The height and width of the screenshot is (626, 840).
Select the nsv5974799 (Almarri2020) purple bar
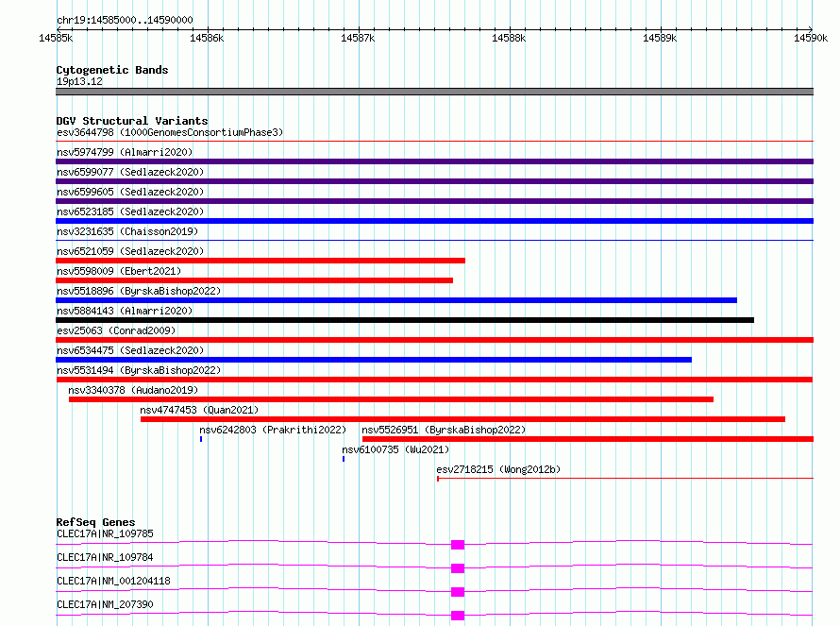[x=434, y=161]
